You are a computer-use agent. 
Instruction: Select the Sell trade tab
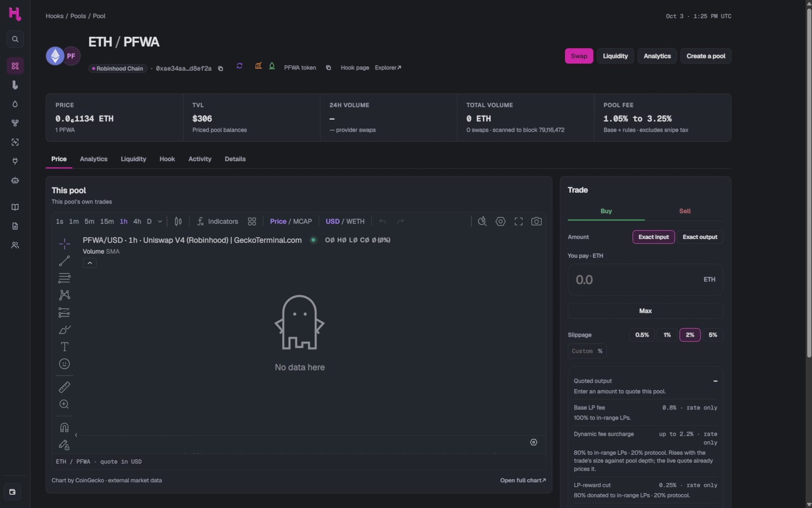tap(684, 211)
